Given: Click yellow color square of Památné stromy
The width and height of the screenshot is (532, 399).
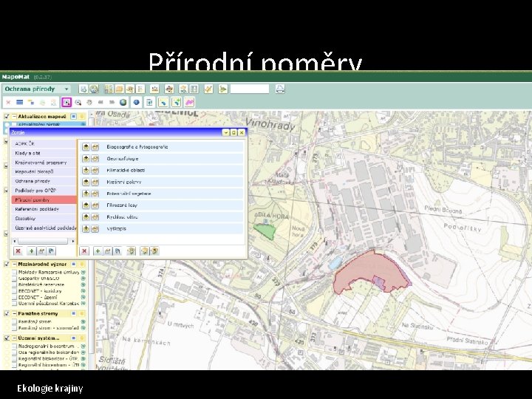Looking at the screenshot, I should tap(81, 313).
